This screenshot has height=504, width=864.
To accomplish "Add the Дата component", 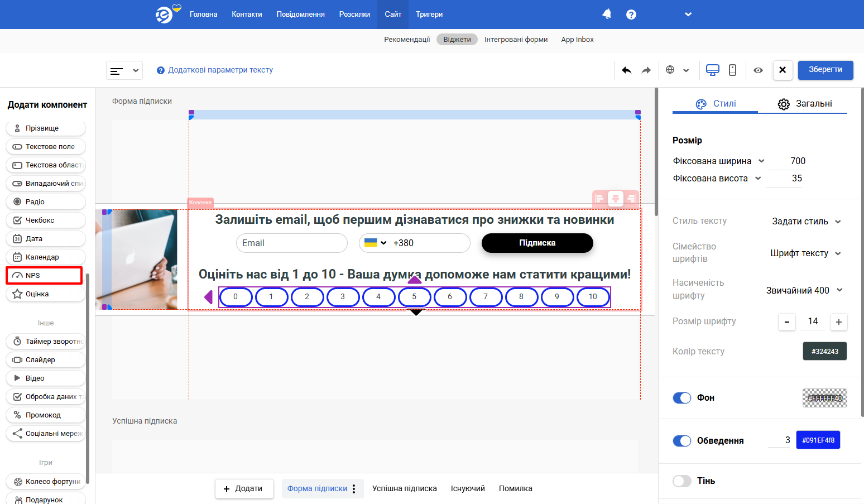I will click(46, 238).
